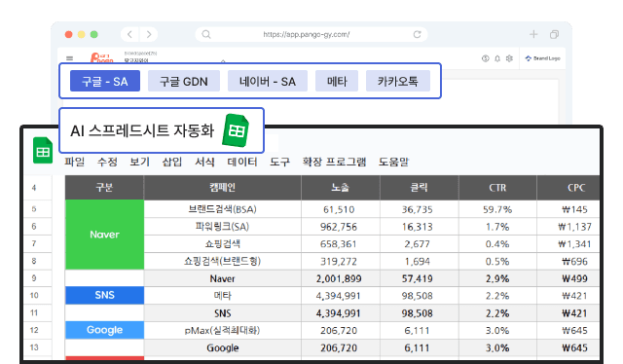
Task: Open the settings gear icon
Action: click(509, 58)
